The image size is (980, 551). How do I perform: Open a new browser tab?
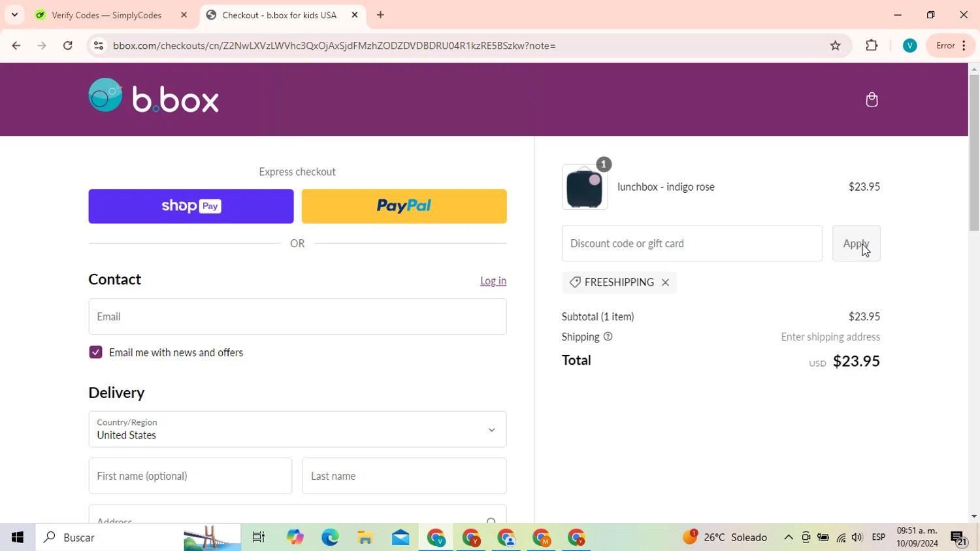381,15
